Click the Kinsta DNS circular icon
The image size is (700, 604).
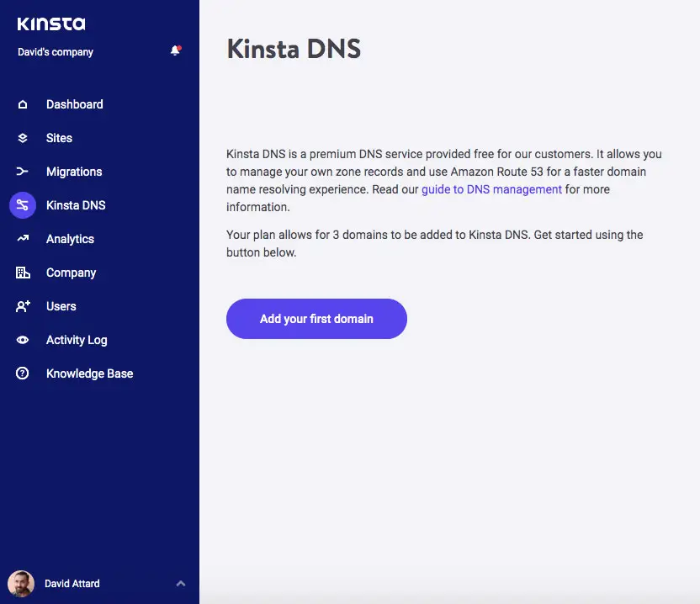pyautogui.click(x=23, y=205)
